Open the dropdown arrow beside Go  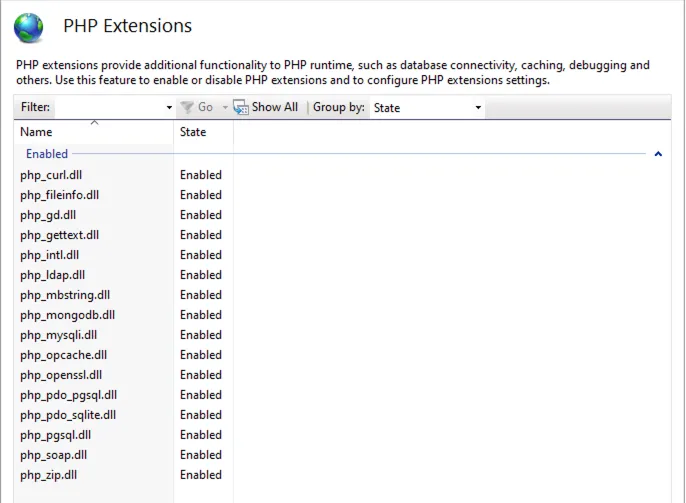(225, 108)
